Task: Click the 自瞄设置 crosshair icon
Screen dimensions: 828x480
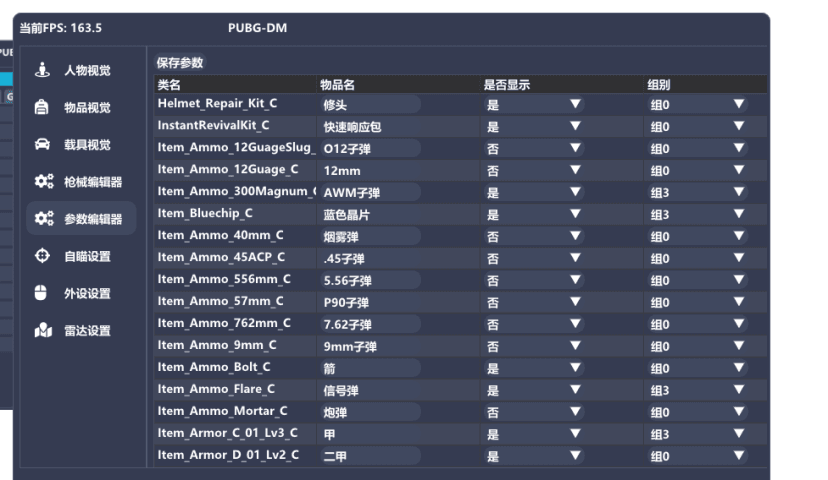Action: 42,256
